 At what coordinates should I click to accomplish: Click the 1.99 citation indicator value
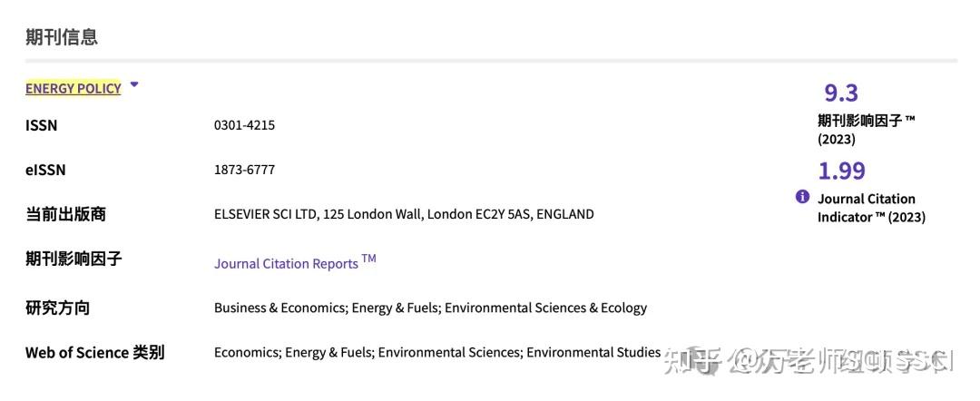tap(842, 171)
